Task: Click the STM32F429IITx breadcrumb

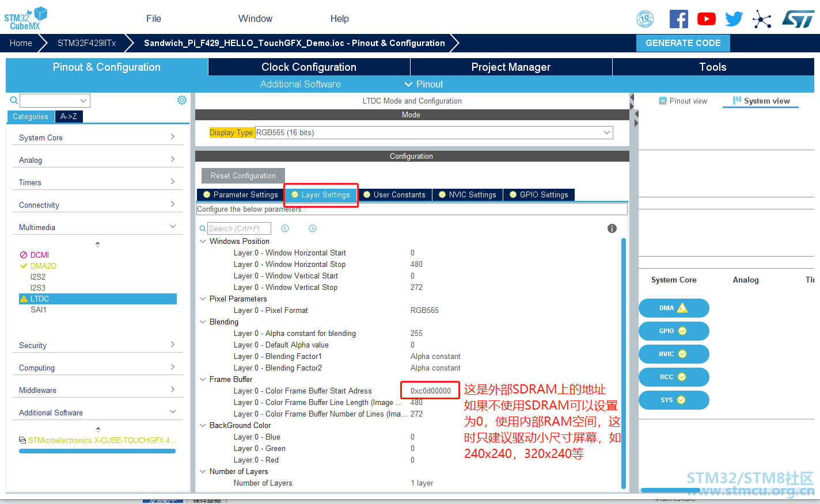Action: 87,43
